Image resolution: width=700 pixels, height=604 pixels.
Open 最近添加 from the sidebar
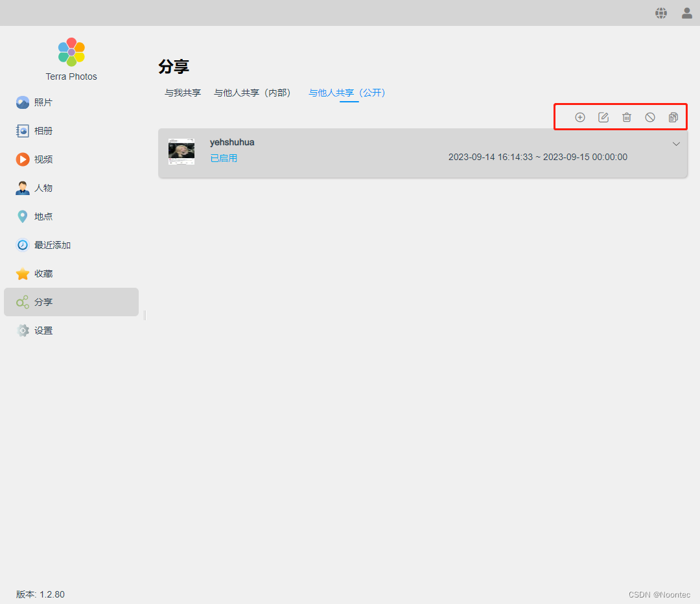(x=51, y=244)
